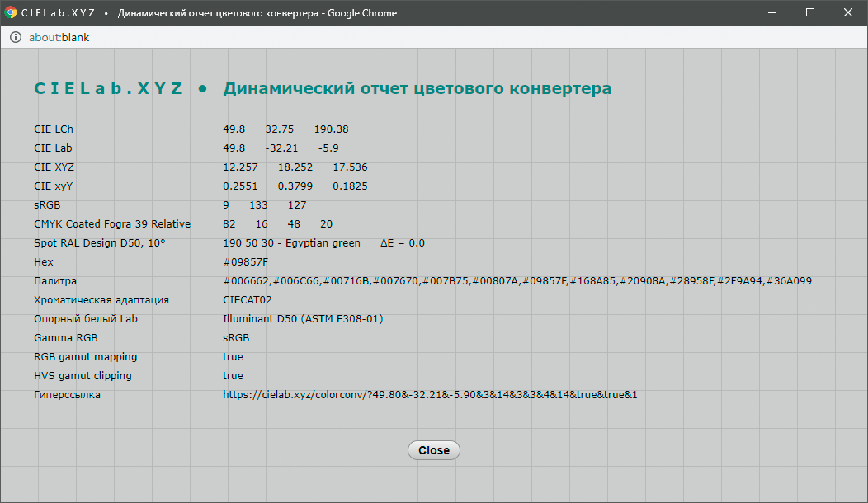Click the CIE LCh hue value 190.38
Image resolution: width=868 pixels, height=503 pixels.
click(331, 129)
